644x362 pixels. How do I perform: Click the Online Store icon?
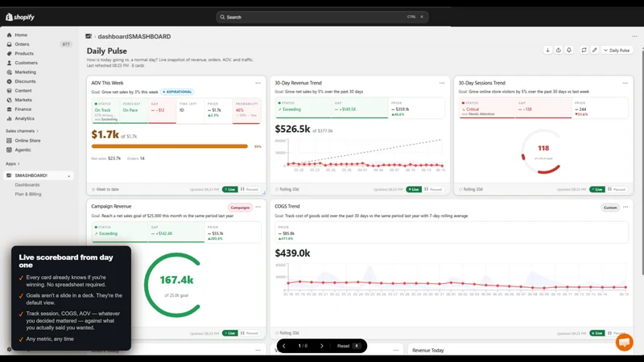[9, 140]
